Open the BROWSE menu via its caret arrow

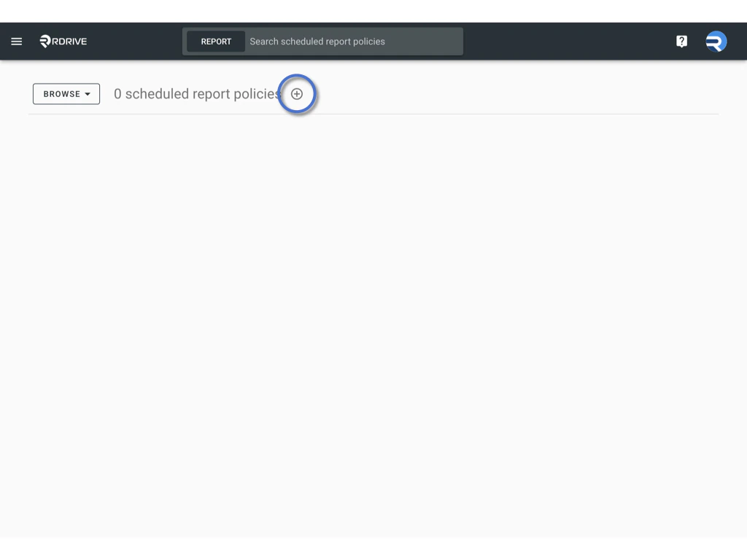87,93
